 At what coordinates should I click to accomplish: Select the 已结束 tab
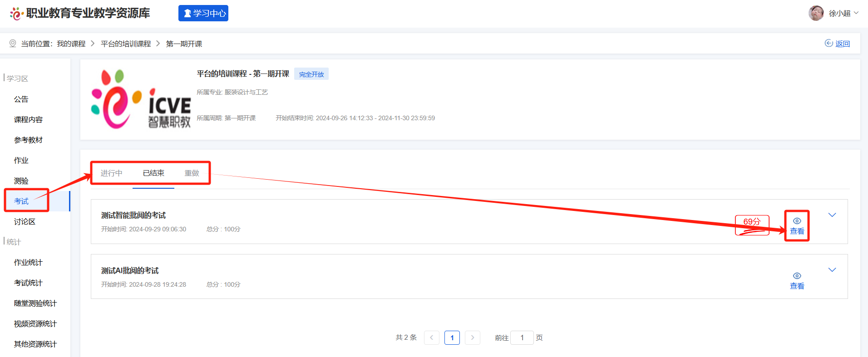[x=153, y=173]
